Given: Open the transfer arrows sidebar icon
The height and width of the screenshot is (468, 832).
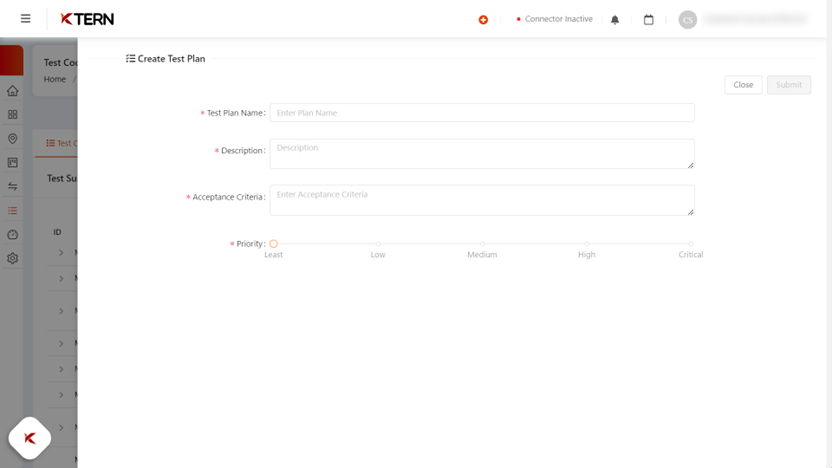Looking at the screenshot, I should click(x=13, y=186).
